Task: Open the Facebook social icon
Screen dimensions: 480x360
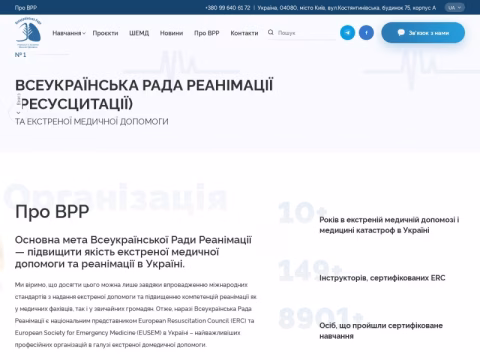Action: [x=366, y=33]
